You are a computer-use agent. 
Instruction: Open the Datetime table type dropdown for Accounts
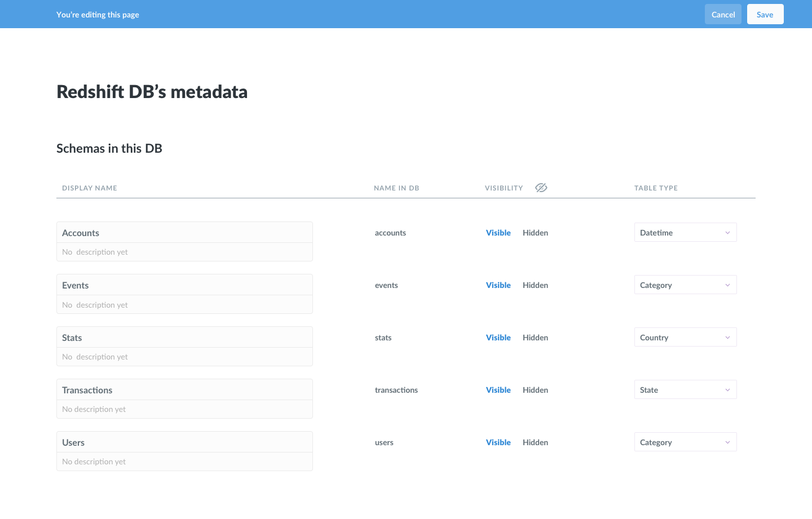tap(685, 232)
